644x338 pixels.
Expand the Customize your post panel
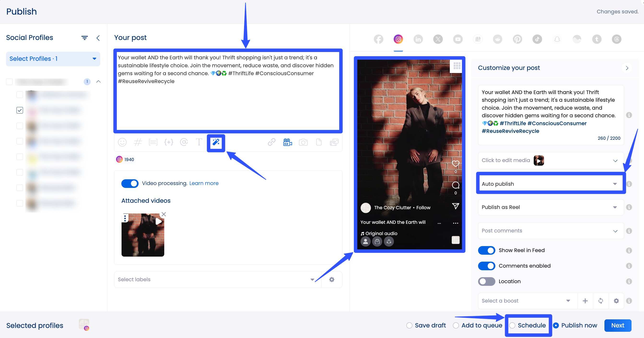(627, 68)
